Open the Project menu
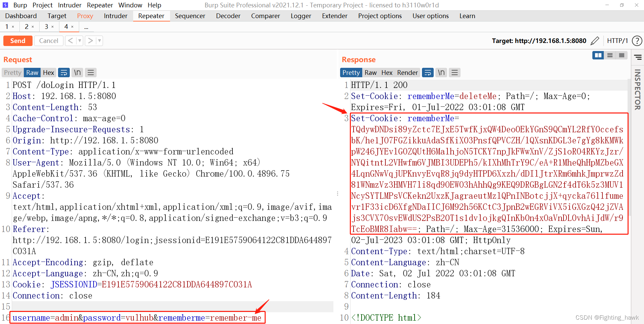This screenshot has height=324, width=644. (43, 5)
